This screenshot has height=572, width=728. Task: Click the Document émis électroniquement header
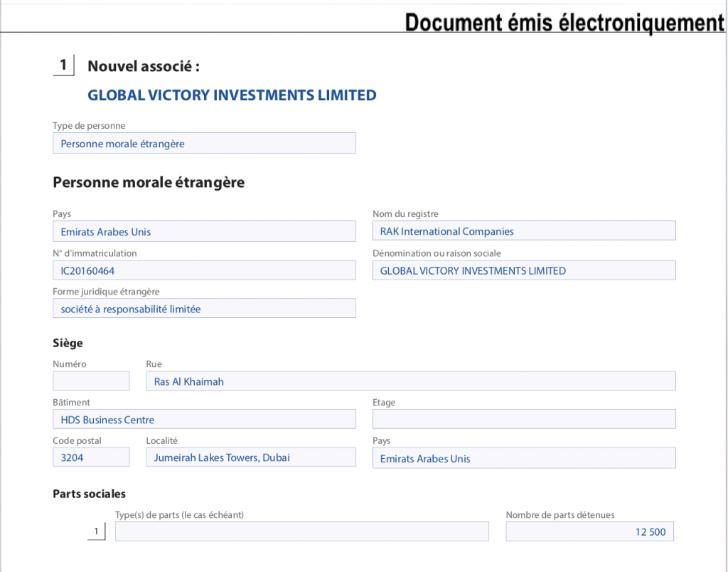point(564,23)
